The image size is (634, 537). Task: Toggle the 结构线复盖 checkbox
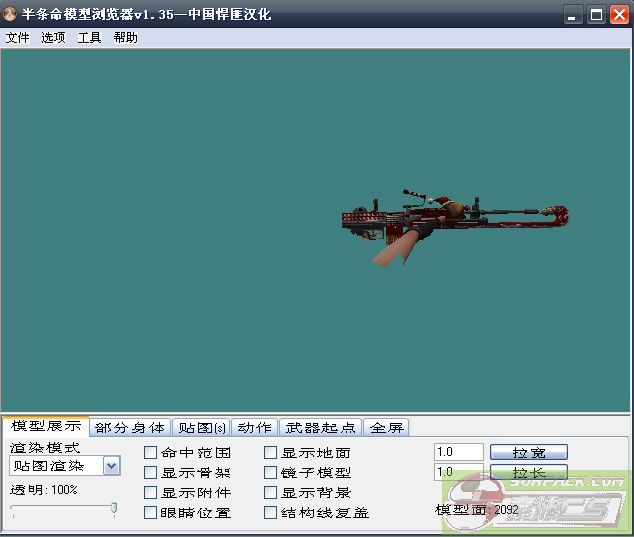(270, 513)
